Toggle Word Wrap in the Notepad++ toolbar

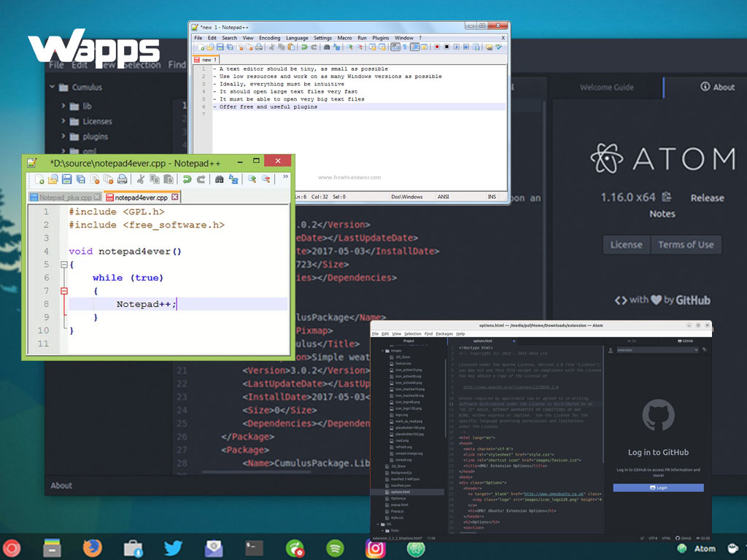tap(395, 47)
